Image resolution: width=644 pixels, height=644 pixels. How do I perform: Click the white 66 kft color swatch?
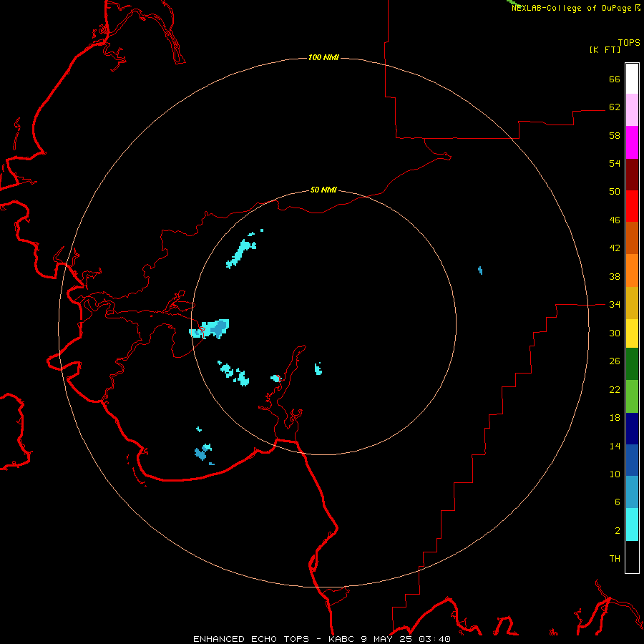(x=632, y=79)
